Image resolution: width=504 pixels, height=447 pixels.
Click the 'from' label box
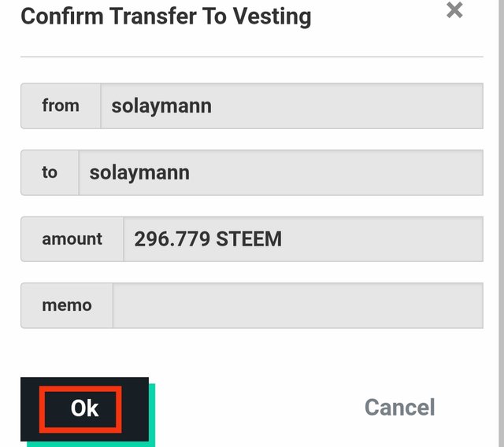tap(61, 106)
